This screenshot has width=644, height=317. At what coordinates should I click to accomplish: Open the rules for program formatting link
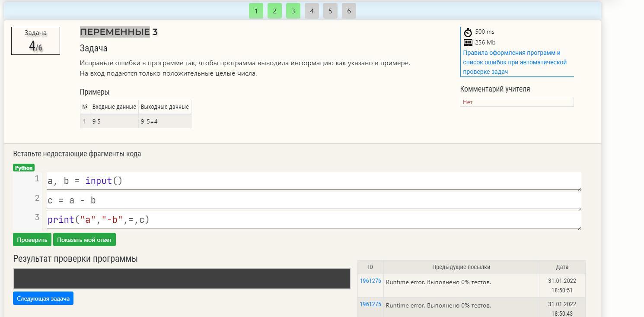[514, 62]
